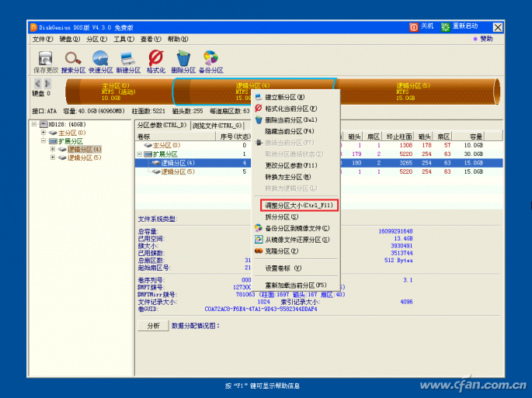This screenshot has height=398, width=532.
Task: Click the Shutdown (关机) power icon
Action: coord(414,27)
